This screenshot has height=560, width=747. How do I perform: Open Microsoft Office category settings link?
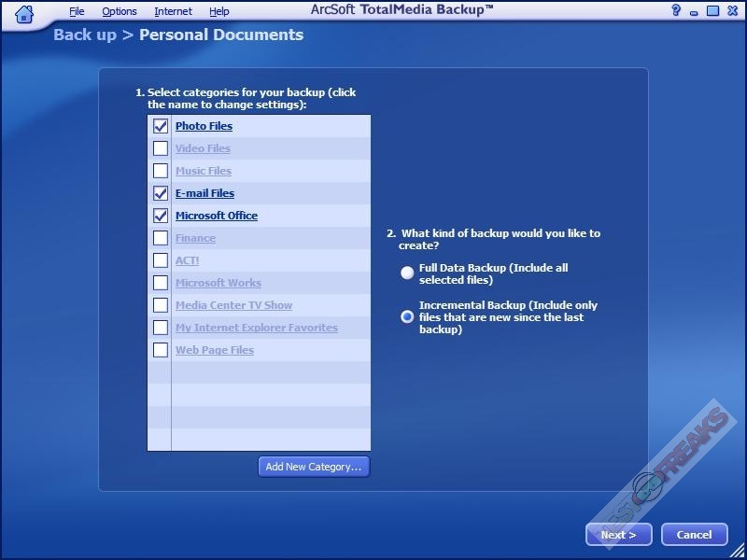click(x=217, y=216)
